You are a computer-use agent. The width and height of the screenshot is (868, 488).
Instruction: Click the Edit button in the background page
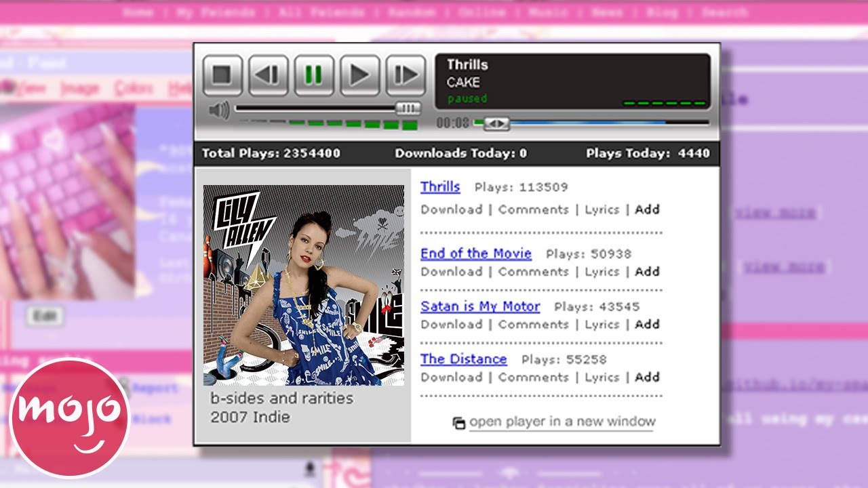(45, 316)
